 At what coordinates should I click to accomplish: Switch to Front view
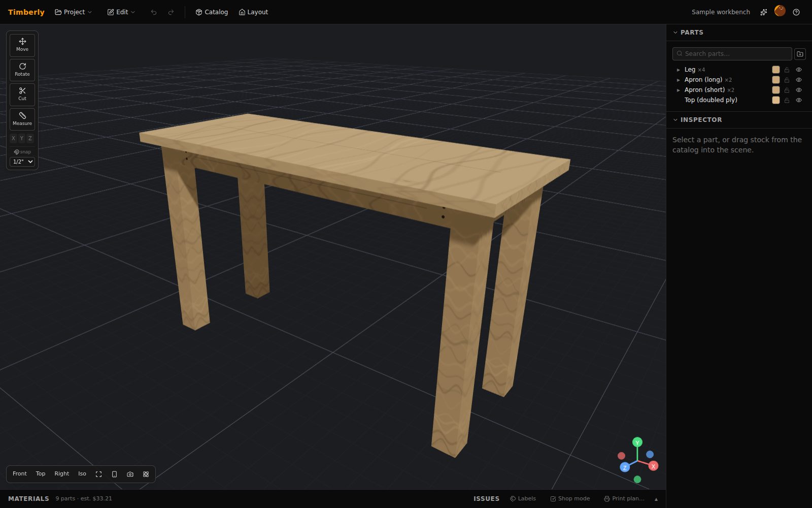pyautogui.click(x=20, y=474)
